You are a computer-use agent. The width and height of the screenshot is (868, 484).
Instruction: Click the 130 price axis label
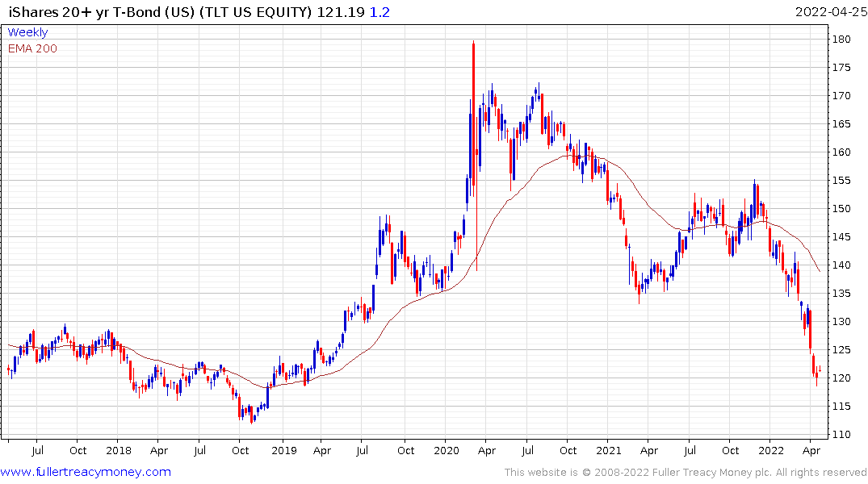click(841, 321)
